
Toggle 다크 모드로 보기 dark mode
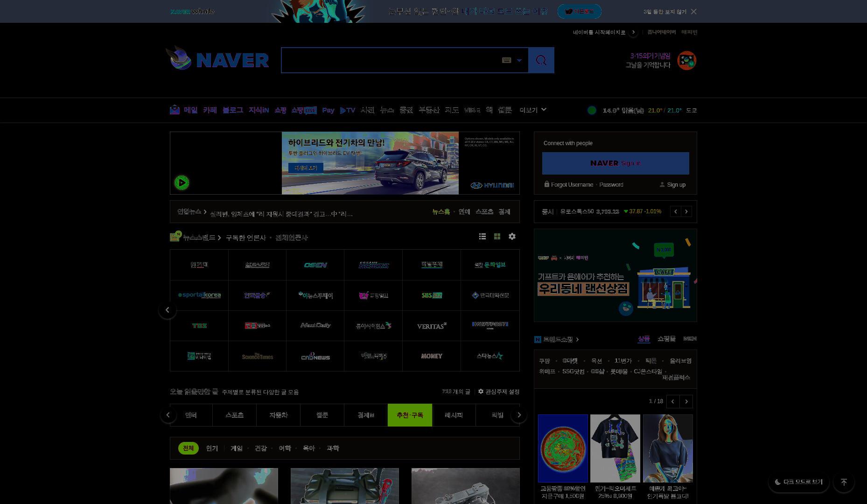[x=798, y=482]
